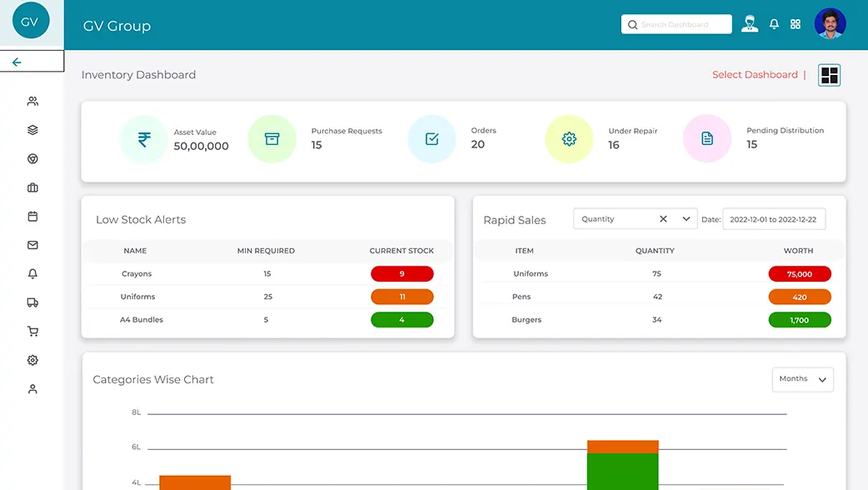
Task: Click the Rapid Sales heading
Action: click(514, 220)
